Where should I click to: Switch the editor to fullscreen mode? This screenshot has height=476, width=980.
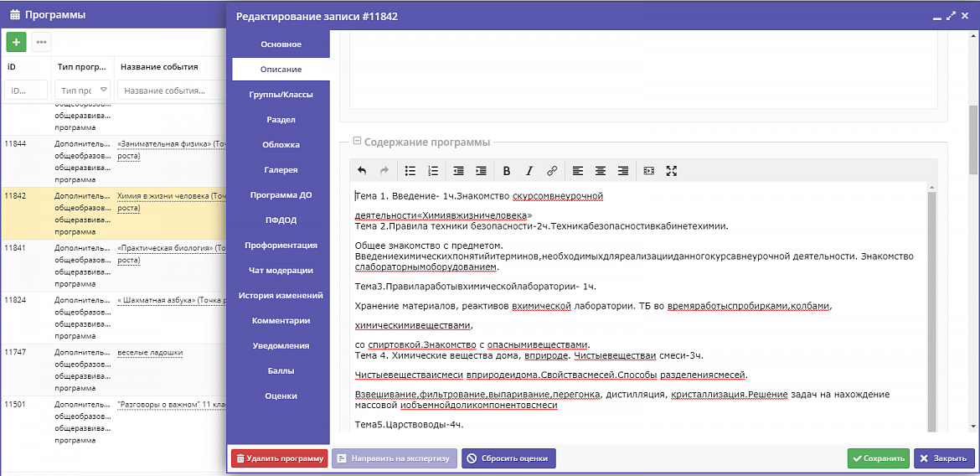pos(672,170)
